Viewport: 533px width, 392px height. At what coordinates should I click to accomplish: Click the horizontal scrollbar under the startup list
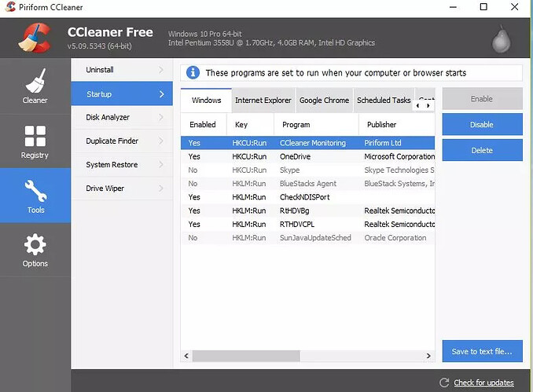[259, 356]
